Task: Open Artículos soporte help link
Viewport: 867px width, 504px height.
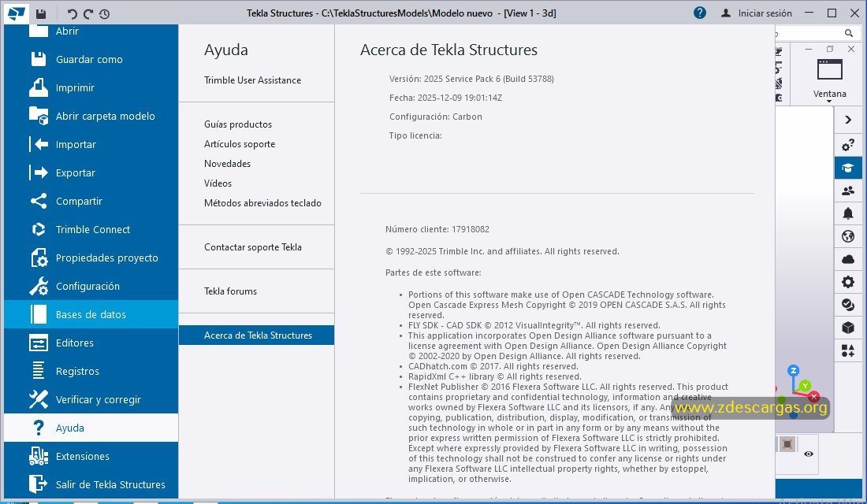Action: (240, 143)
